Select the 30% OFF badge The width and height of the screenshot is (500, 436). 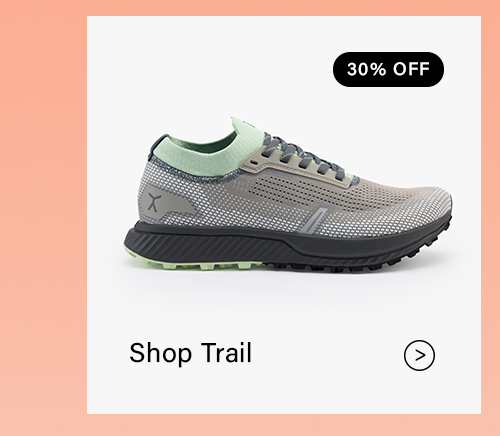click(388, 69)
